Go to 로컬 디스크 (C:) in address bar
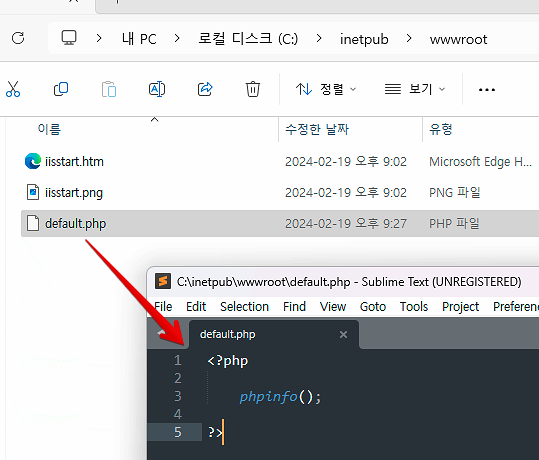Viewport: 539px width, 460px height. [248, 39]
